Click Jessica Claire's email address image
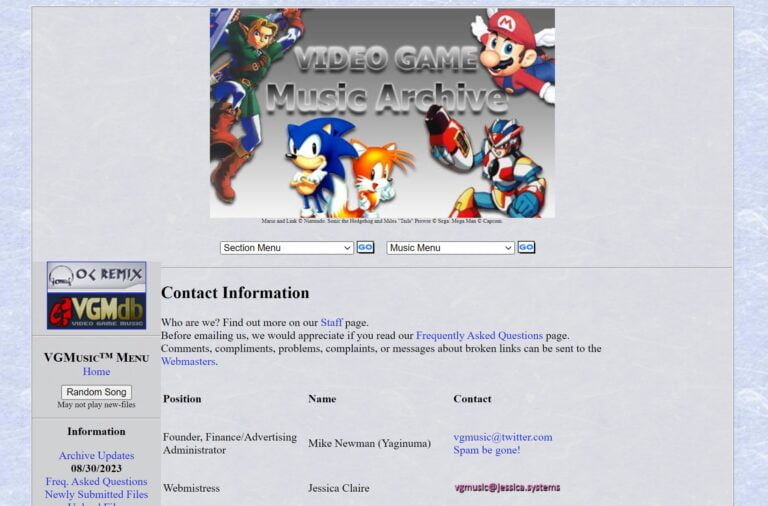Viewport: 768px width, 506px height. pos(507,487)
